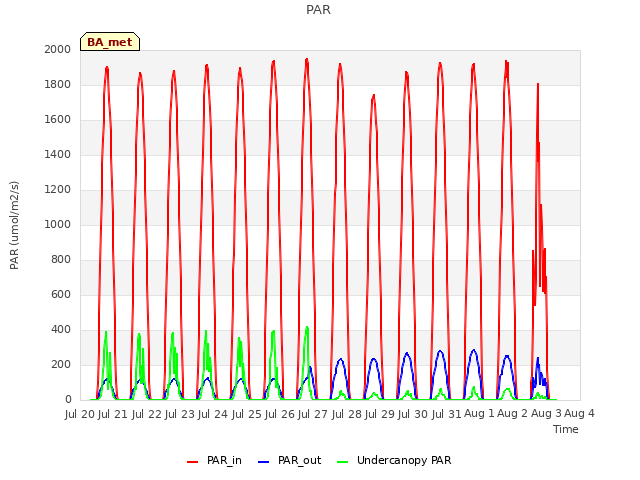Click the Jul 27 x-axis label
Image resolution: width=640 pixels, height=480 pixels.
tap(313, 414)
